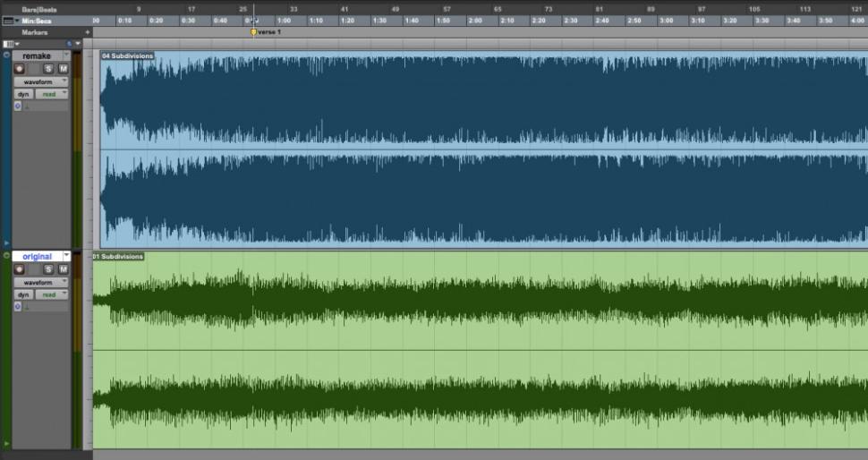Click the remake clip waveform
This screenshot has width=868, height=460.
pos(484,149)
